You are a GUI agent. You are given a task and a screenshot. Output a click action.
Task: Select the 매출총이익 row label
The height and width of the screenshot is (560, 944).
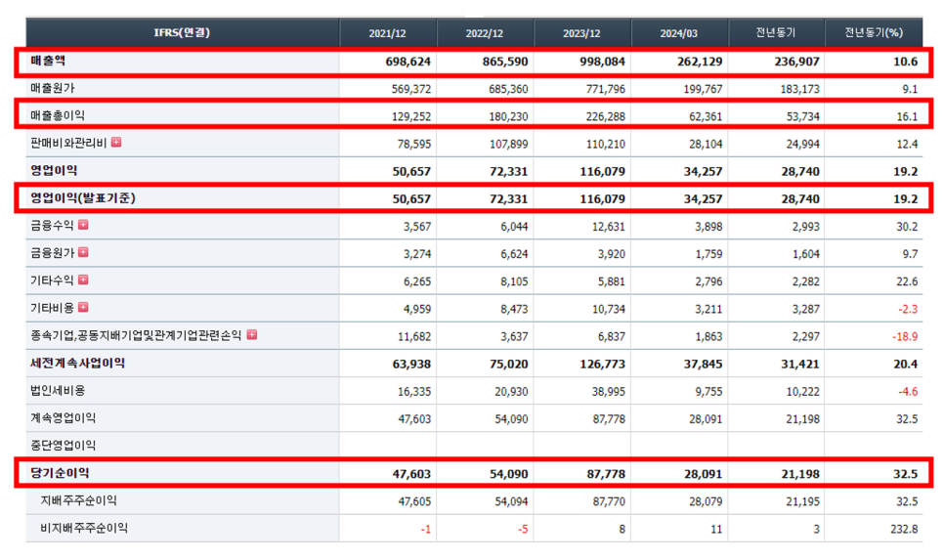58,115
